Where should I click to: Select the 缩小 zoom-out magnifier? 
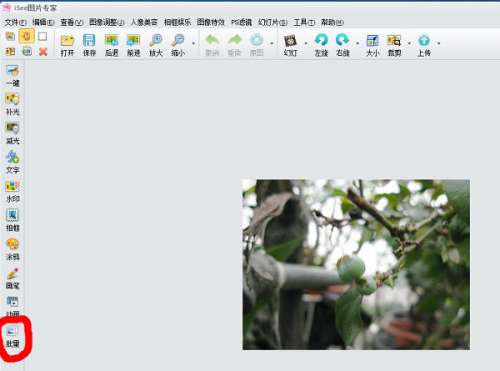178,45
